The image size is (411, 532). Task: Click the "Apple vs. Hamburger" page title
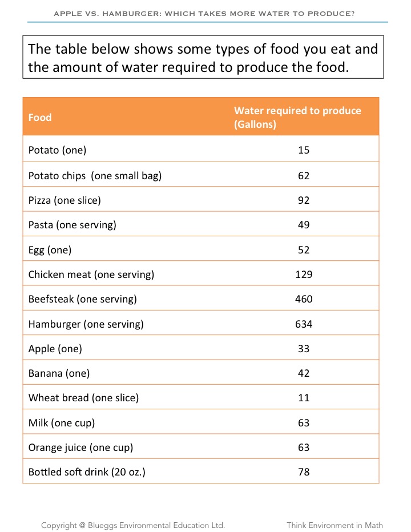pos(205,13)
